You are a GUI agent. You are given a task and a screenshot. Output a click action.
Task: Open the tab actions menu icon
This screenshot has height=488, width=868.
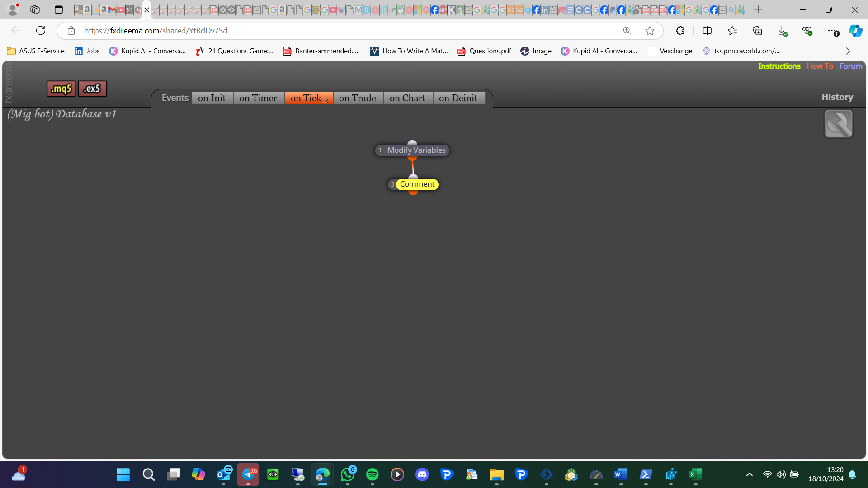[59, 9]
